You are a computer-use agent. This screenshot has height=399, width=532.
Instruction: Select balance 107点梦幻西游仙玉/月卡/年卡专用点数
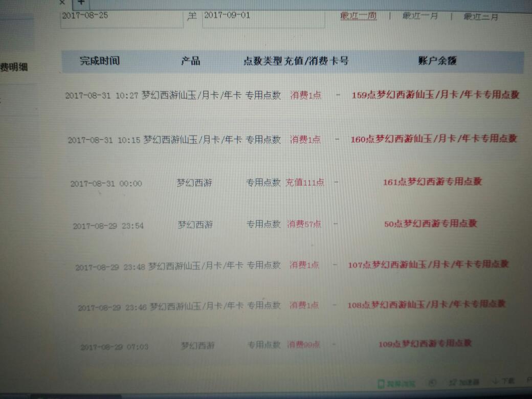click(x=428, y=264)
